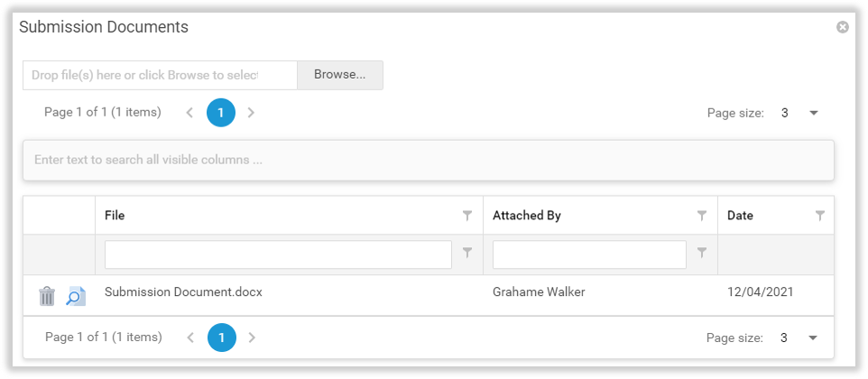
Task: Click the Attached By filter textbox
Action: coord(589,254)
